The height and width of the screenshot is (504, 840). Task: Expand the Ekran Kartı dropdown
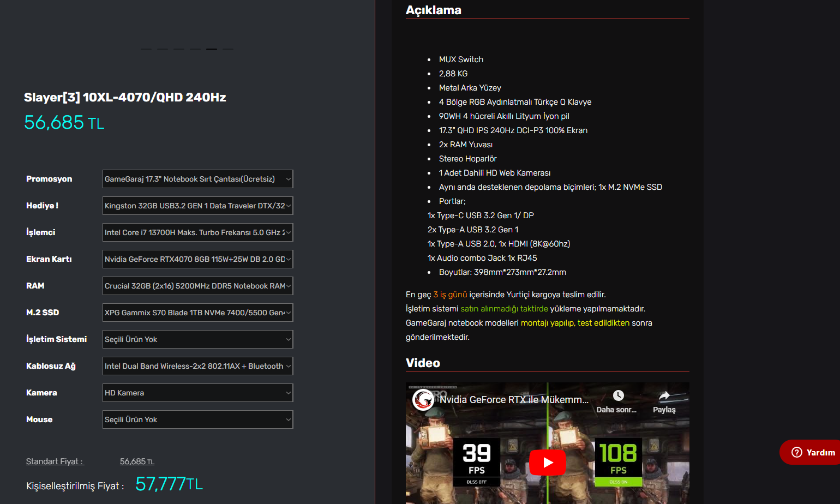point(197,259)
